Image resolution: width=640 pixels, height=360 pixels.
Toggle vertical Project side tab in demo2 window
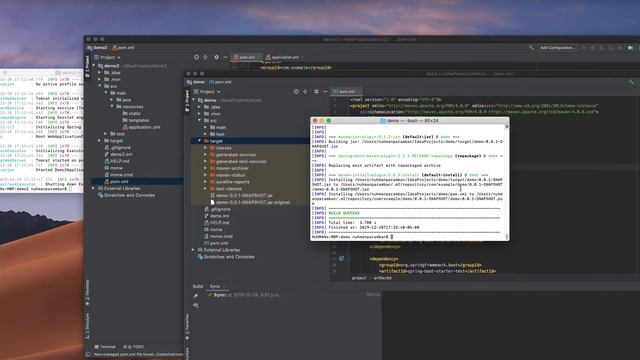(x=87, y=67)
